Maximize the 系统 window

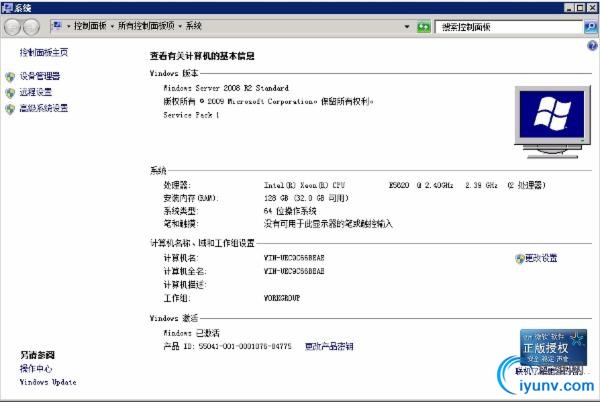click(580, 8)
